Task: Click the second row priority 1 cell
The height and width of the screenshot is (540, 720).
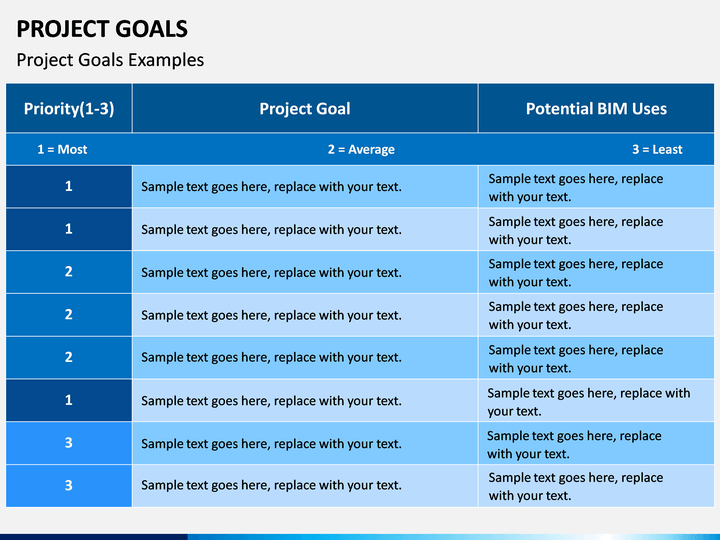Action: [x=69, y=229]
